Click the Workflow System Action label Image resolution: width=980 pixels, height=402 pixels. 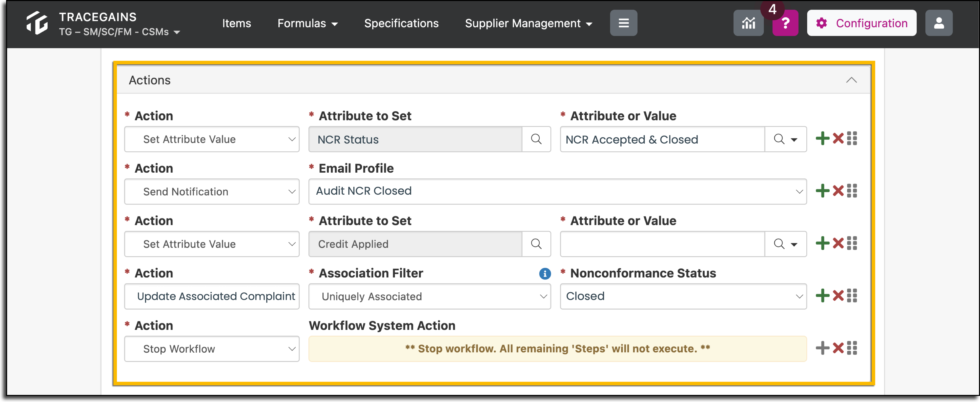[382, 326]
